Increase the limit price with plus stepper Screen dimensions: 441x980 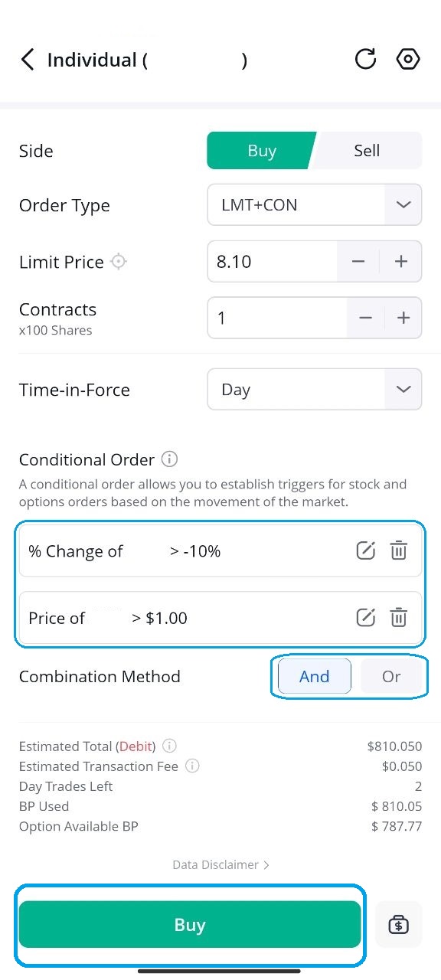pos(401,261)
